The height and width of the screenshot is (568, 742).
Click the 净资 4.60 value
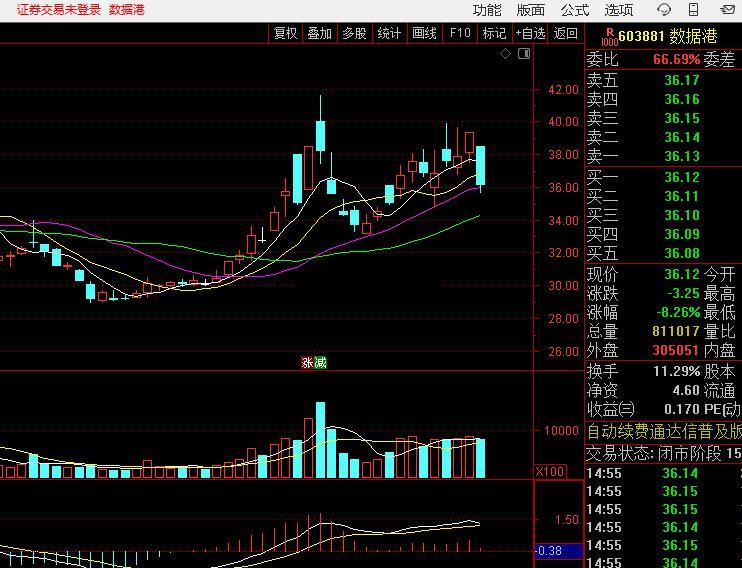tap(686, 390)
